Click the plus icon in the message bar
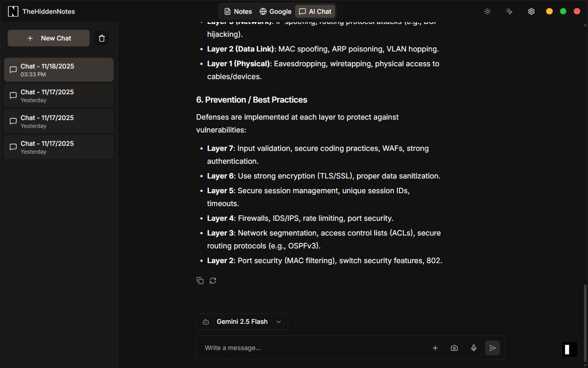The height and width of the screenshot is (368, 588). click(435, 348)
